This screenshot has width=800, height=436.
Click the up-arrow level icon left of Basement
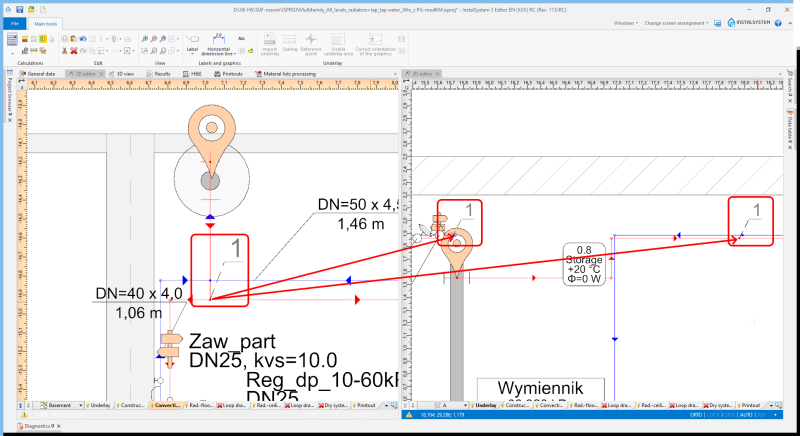pos(21,405)
